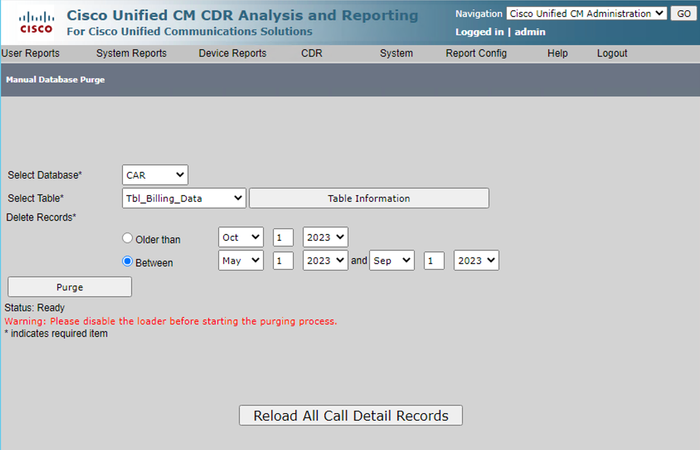
Task: Open the User Reports menu
Action: [30, 54]
